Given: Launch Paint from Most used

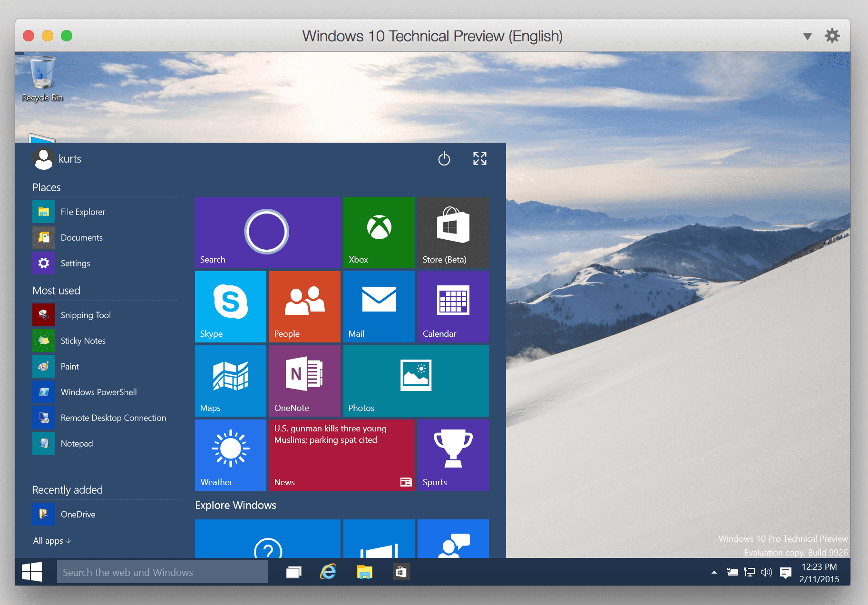Looking at the screenshot, I should 105,367.
